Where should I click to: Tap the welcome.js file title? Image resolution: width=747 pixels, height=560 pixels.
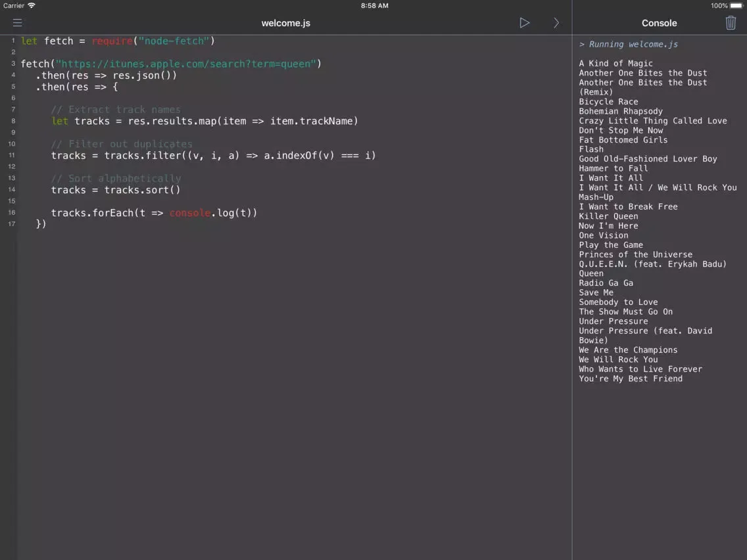pyautogui.click(x=286, y=23)
